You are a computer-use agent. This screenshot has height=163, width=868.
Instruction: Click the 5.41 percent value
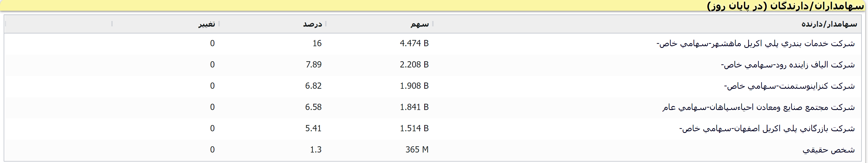point(313,129)
